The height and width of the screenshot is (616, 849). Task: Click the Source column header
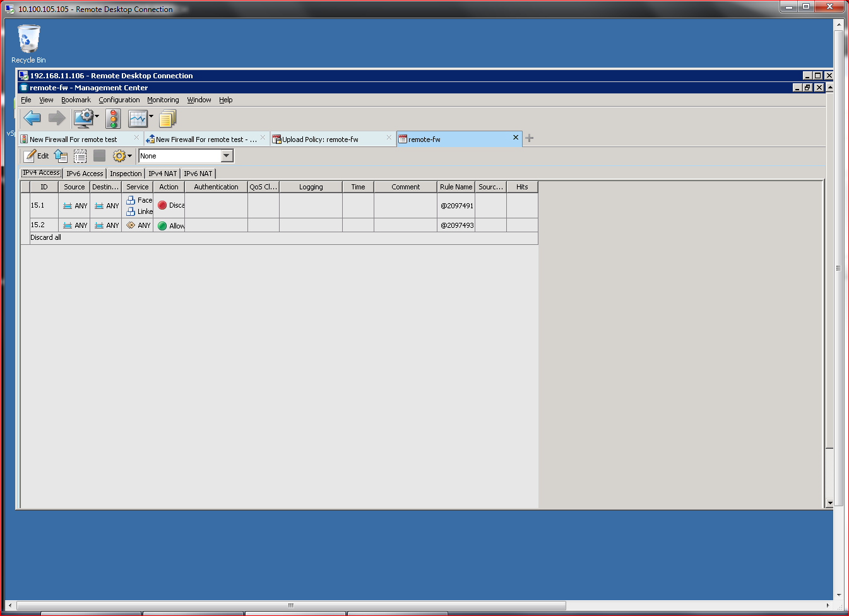point(74,187)
